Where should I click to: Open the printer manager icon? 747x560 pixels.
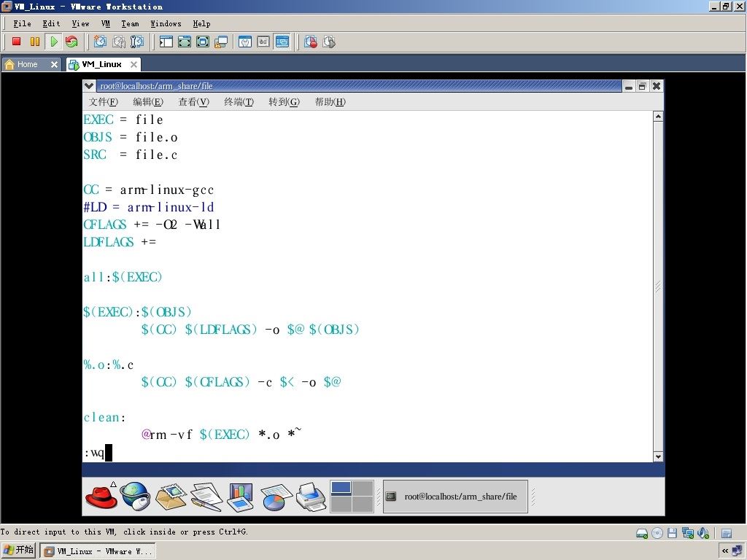click(x=311, y=497)
